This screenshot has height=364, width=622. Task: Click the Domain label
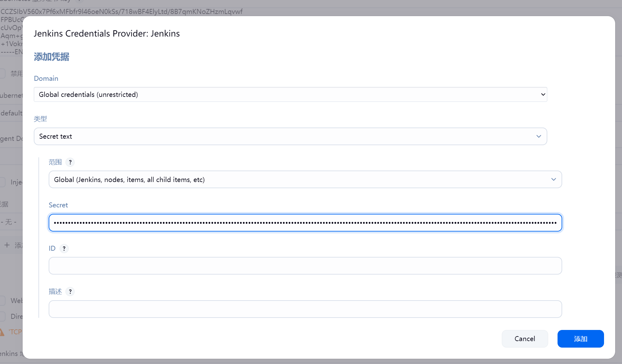(x=46, y=78)
